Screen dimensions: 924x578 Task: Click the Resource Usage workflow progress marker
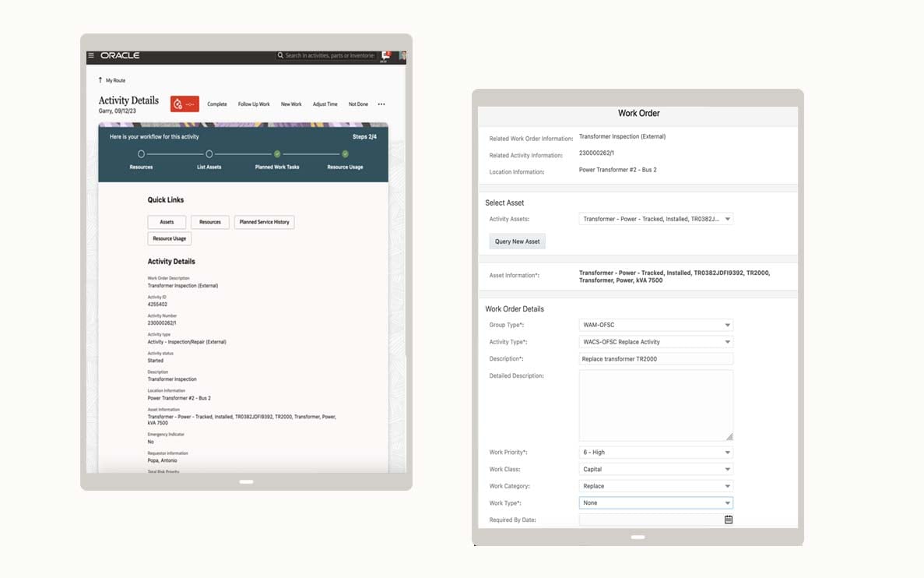tap(345, 154)
